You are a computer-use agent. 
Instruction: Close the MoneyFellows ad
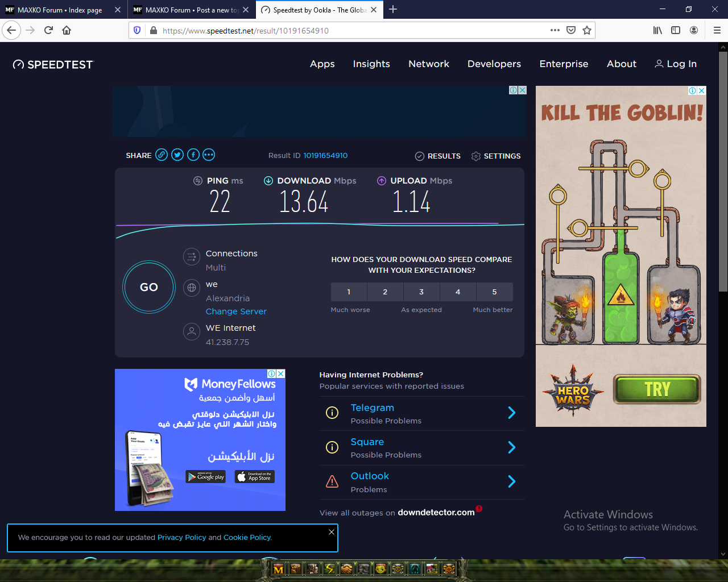pos(281,374)
